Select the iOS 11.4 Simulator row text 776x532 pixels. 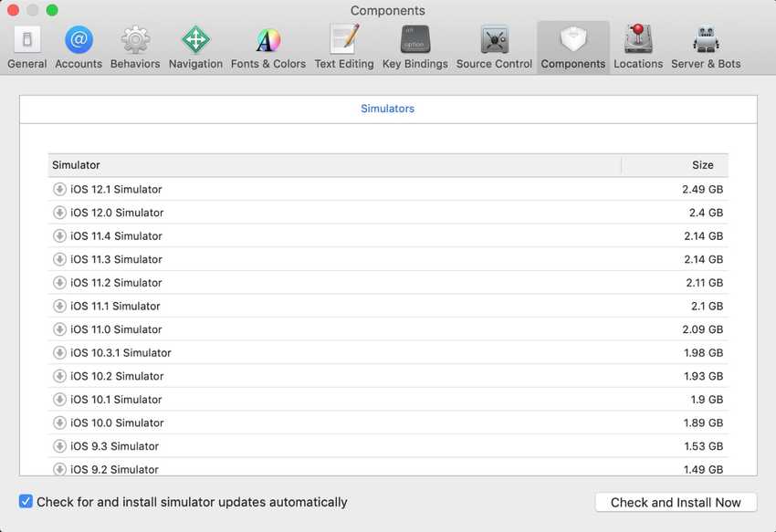tap(116, 235)
